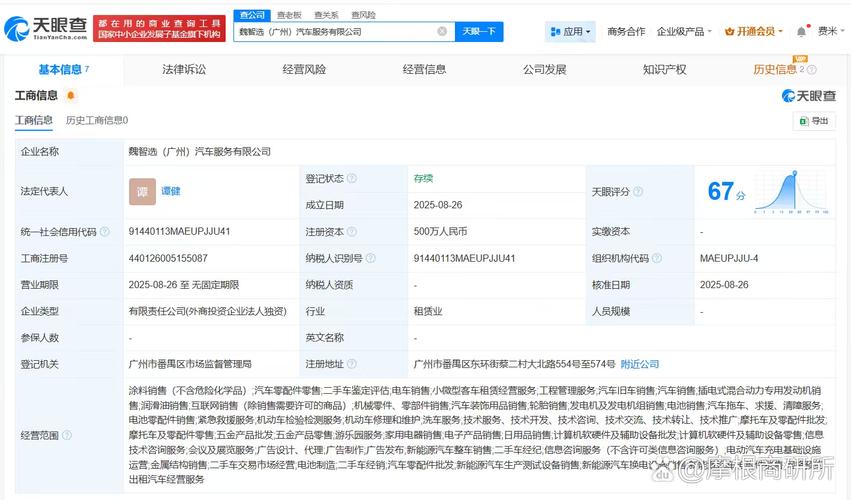The height and width of the screenshot is (500, 851).
Task: Click the 天眼评分 score distribution chart
Action: pos(791,192)
